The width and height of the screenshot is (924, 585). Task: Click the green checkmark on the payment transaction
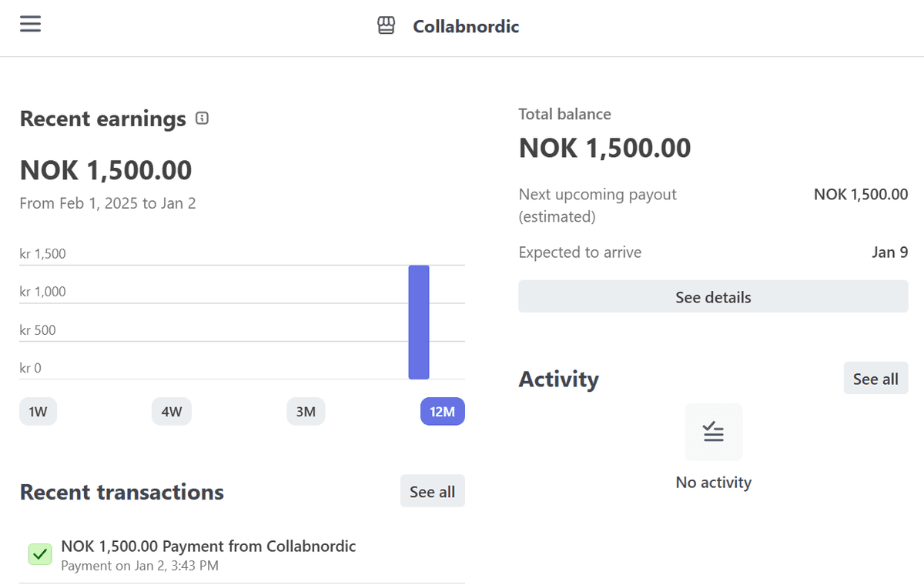coord(40,553)
